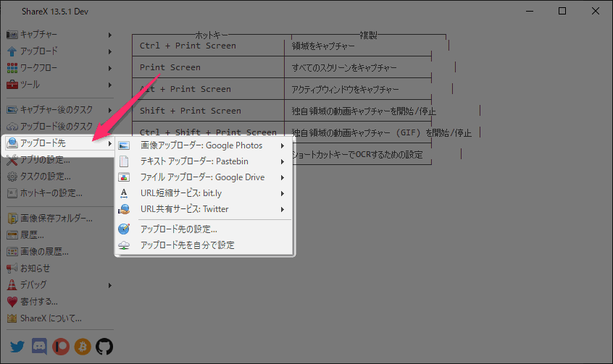Image resolution: width=613 pixels, height=364 pixels.
Task: Click the camera icon beside キャプチャー
Action: tap(12, 35)
